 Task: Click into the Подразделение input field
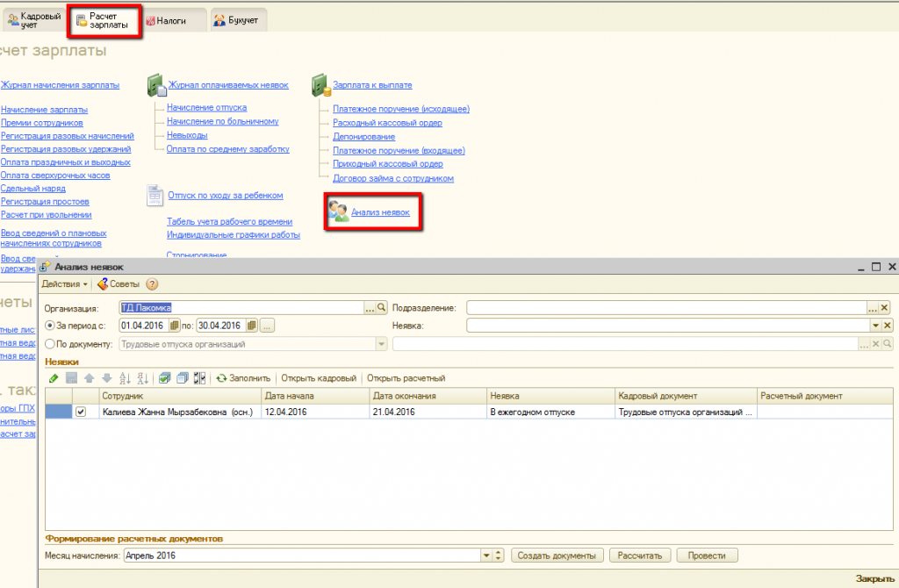pyautogui.click(x=665, y=308)
